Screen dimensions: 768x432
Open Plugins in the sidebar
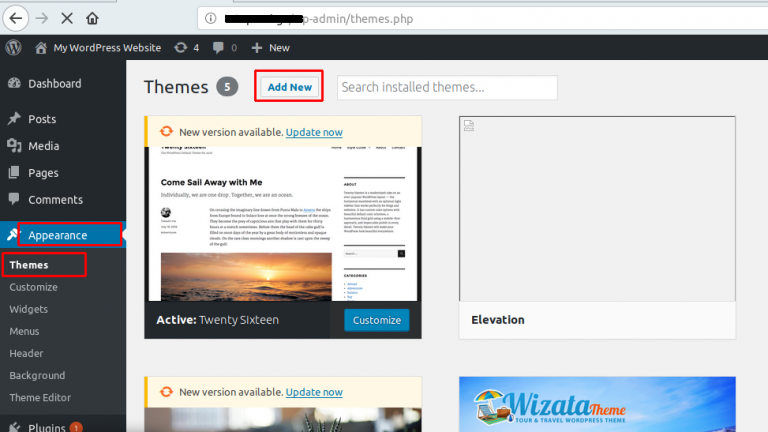(x=47, y=427)
